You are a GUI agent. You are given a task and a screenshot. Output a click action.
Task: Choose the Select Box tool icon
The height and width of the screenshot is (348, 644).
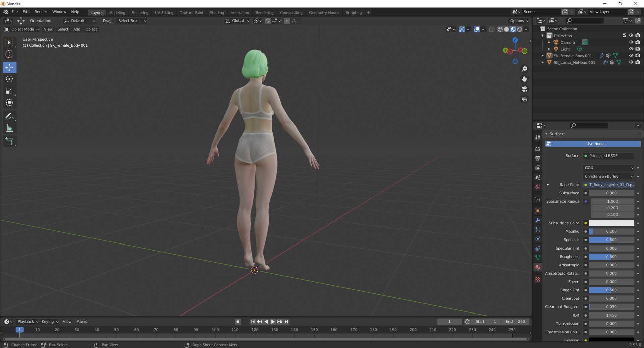click(9, 42)
